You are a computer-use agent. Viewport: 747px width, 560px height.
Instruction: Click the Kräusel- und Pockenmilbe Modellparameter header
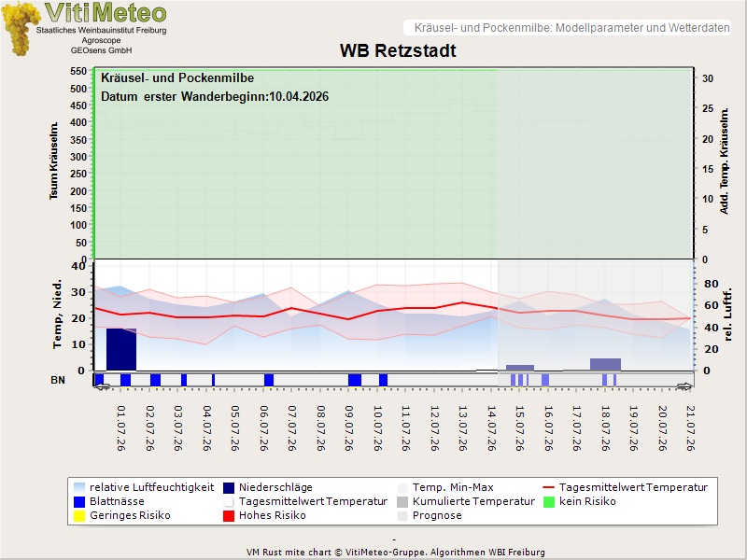tap(571, 28)
